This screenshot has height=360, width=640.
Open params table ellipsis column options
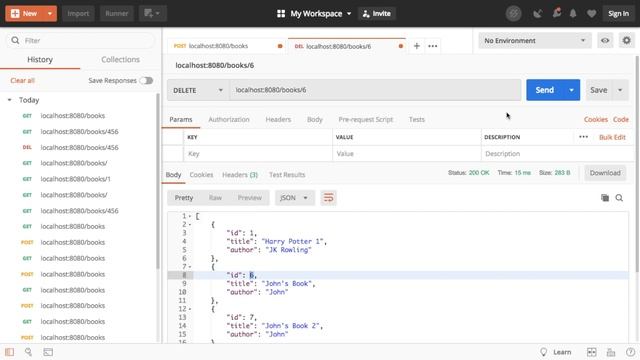point(583,137)
